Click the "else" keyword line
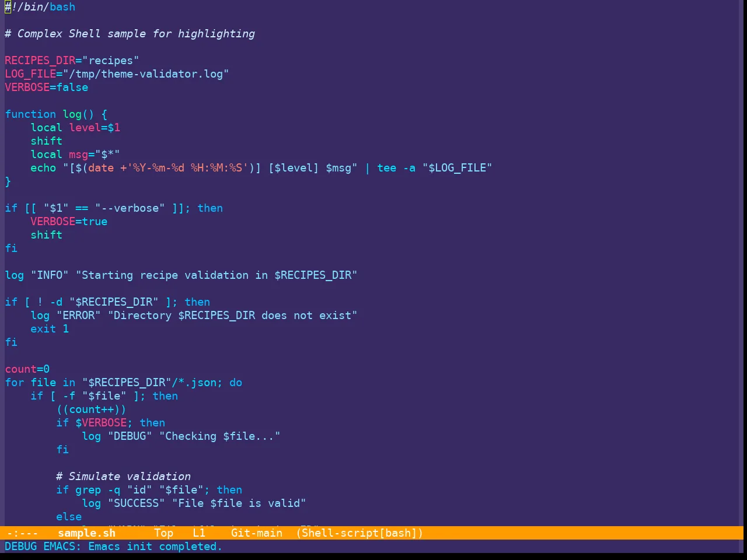 (69, 517)
